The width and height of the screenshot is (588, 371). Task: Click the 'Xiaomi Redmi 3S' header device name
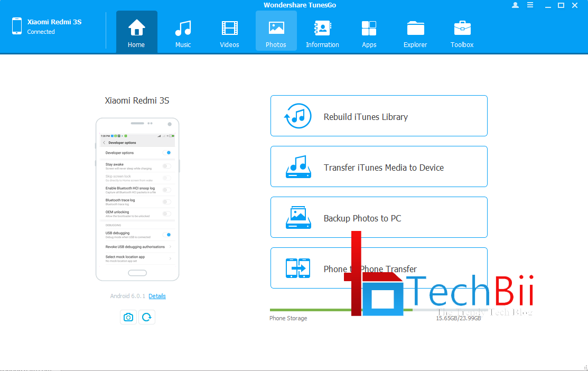tap(54, 22)
